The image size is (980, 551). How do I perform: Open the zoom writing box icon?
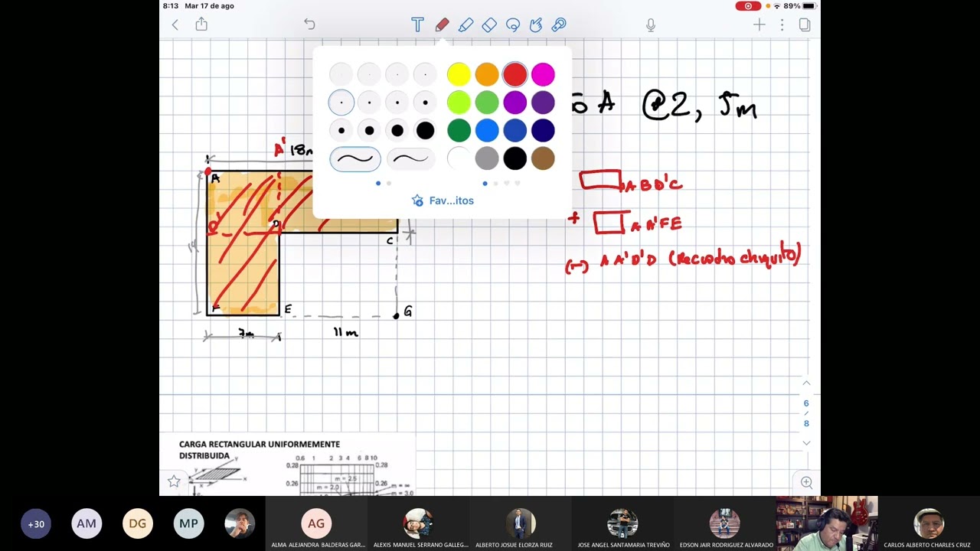806,482
